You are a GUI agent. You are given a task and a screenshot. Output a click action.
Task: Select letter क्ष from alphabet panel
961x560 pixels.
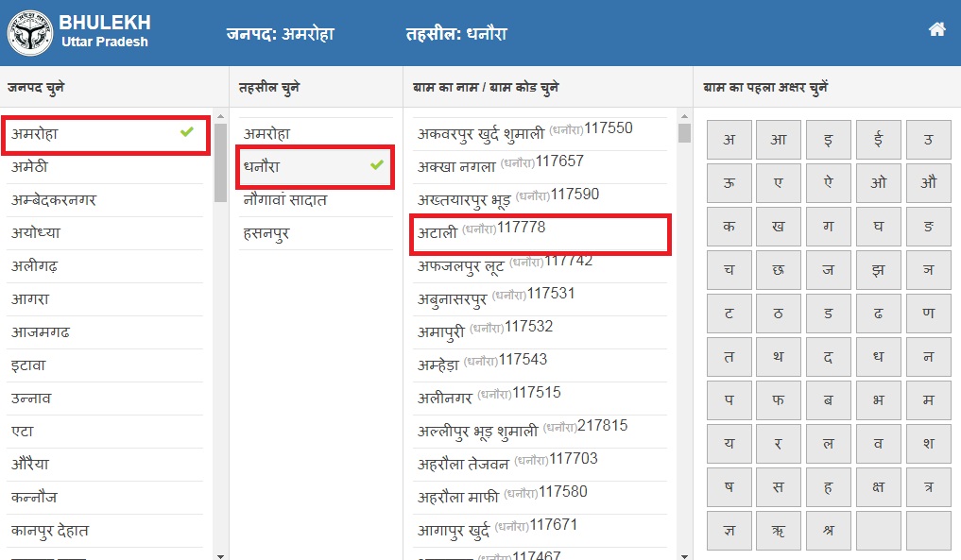(879, 486)
